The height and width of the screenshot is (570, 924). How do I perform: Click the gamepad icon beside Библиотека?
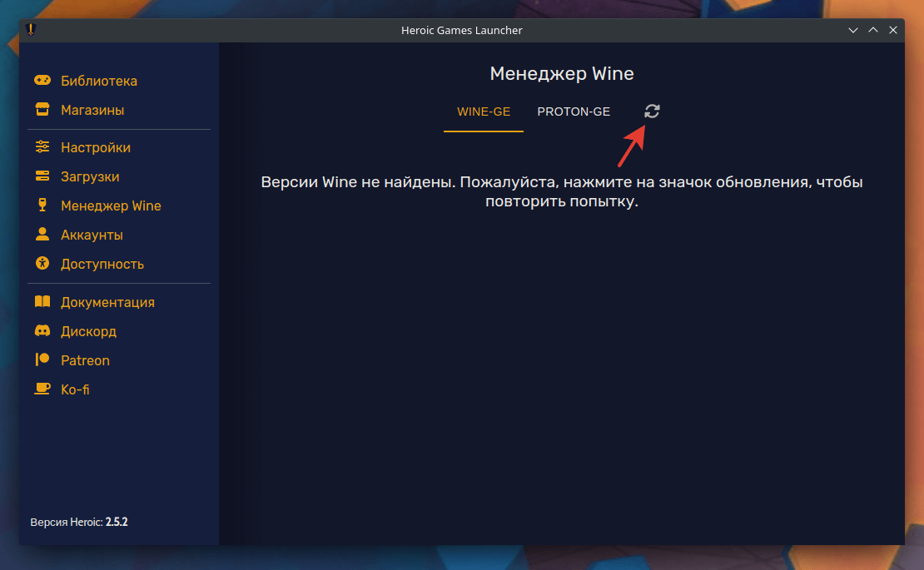[x=42, y=80]
